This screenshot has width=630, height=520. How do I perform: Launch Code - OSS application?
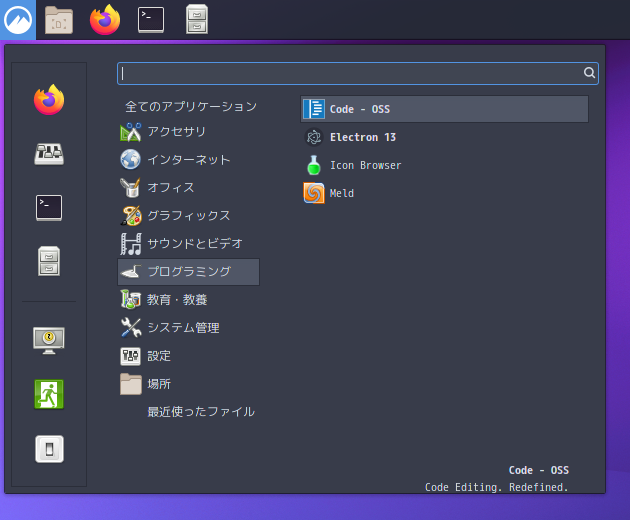pos(444,109)
